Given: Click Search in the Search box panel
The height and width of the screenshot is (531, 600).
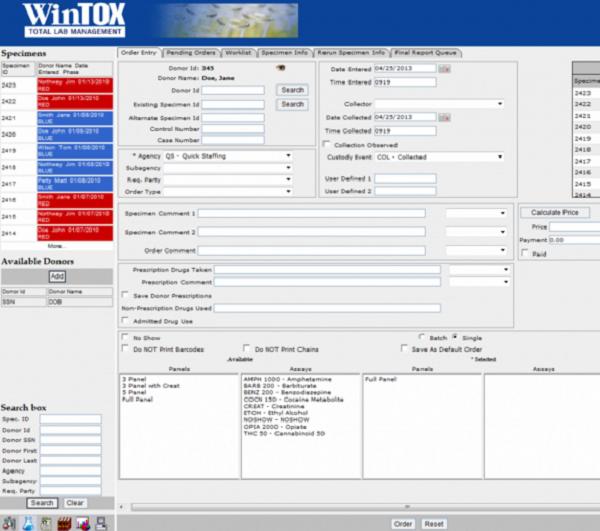Looking at the screenshot, I should click(42, 503).
